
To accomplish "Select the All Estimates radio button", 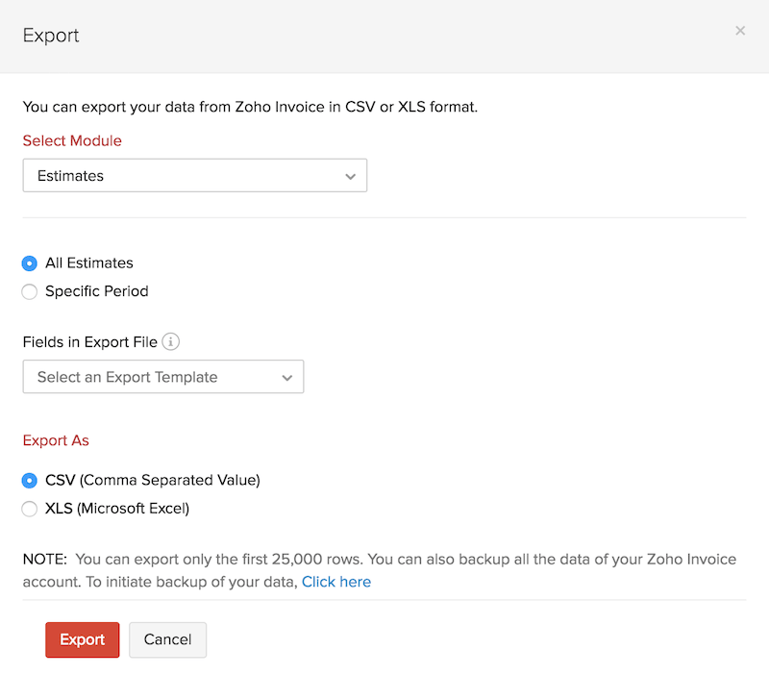I will [x=30, y=263].
